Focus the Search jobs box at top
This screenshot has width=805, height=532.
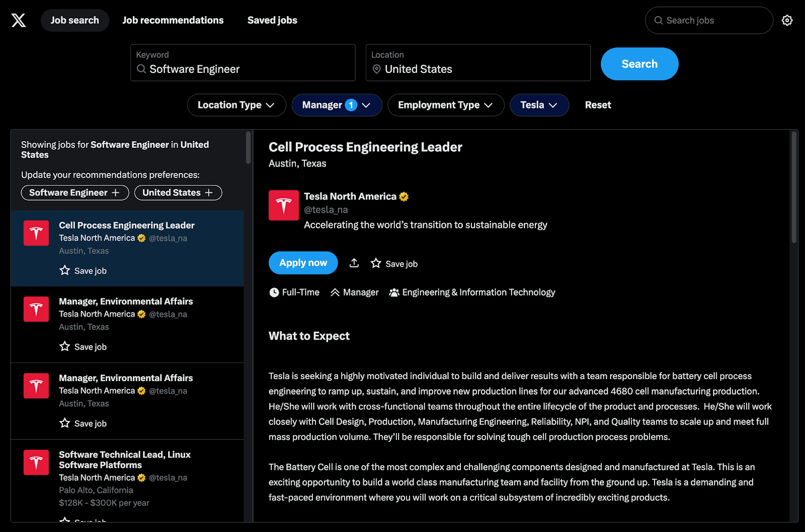tap(709, 20)
